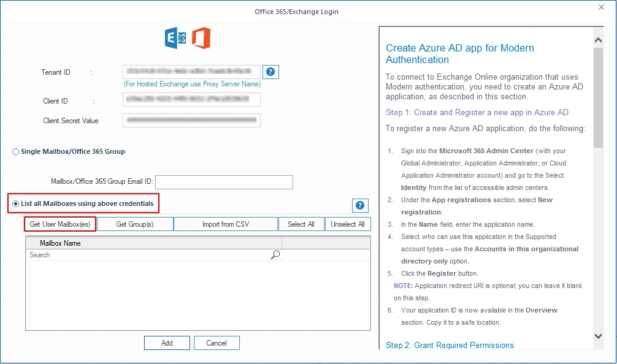Click the Exchange logo icon
This screenshot has height=364, width=617.
(x=175, y=37)
